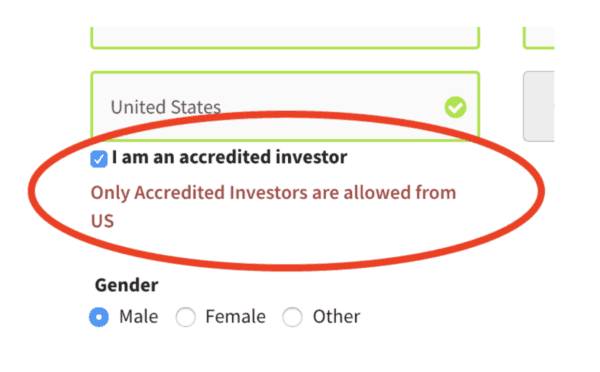
Task: Click the blue dot of the selected Male option
Action: pyautogui.click(x=99, y=317)
